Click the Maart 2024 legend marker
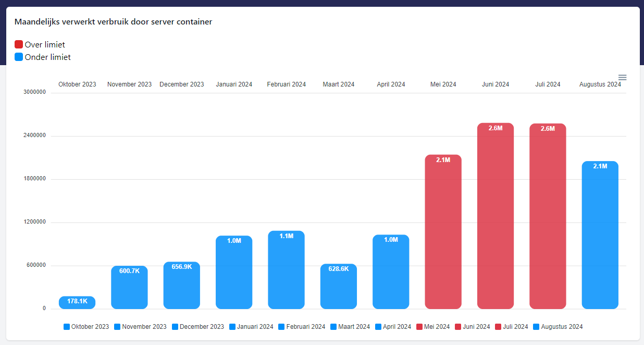 (333, 327)
